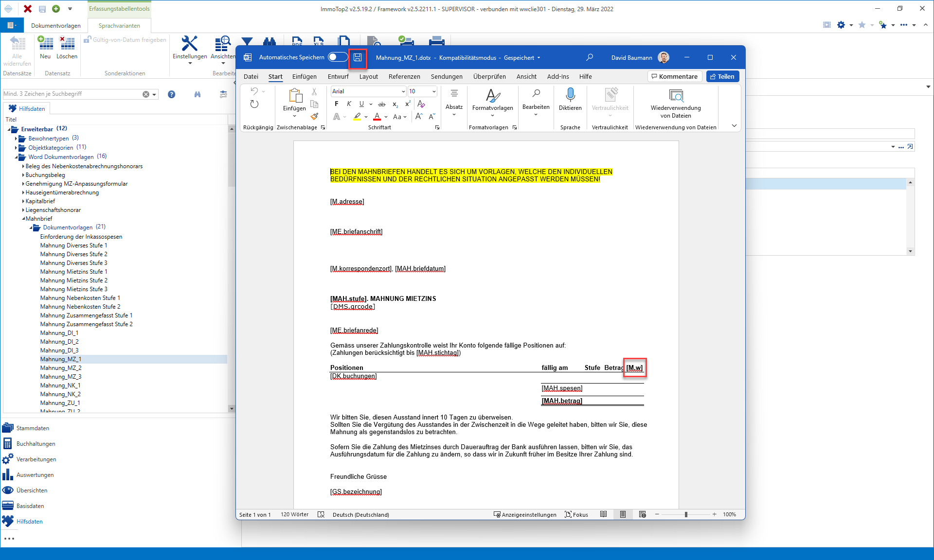
Task: Click the search magnifier in Word title bar
Action: tap(590, 57)
